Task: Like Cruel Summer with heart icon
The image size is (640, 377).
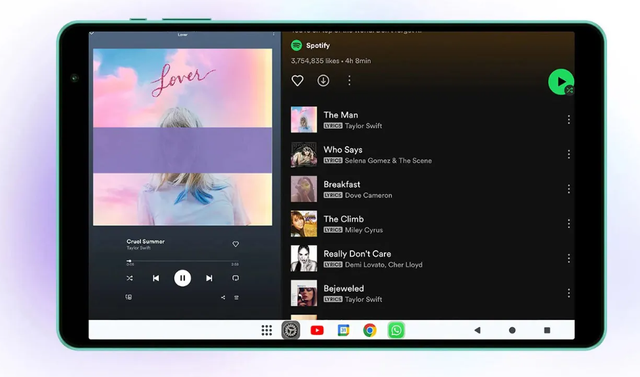Action: (236, 244)
